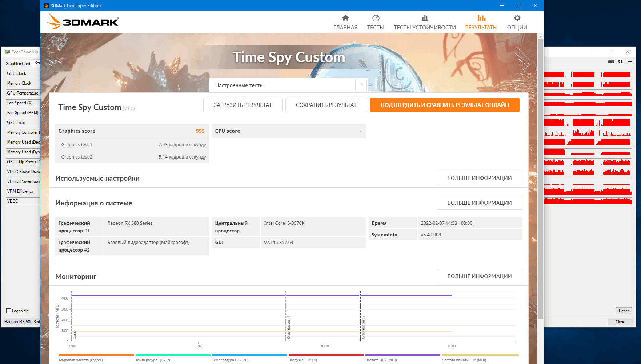Select the timestamp 2022-02-07 14:53 +03:00

tap(446, 223)
